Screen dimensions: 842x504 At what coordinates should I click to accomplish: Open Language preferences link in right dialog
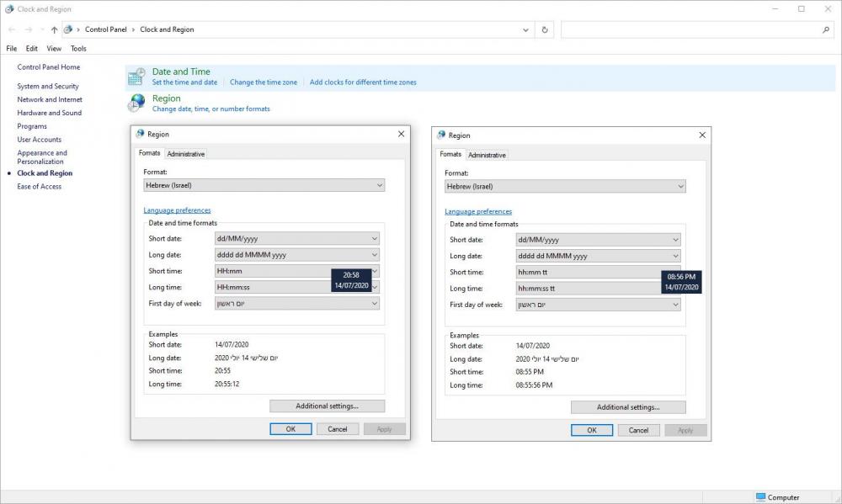tap(478, 211)
